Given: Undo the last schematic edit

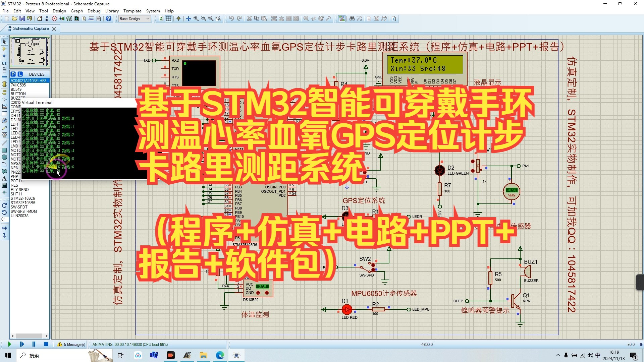Looking at the screenshot, I should click(232, 18).
